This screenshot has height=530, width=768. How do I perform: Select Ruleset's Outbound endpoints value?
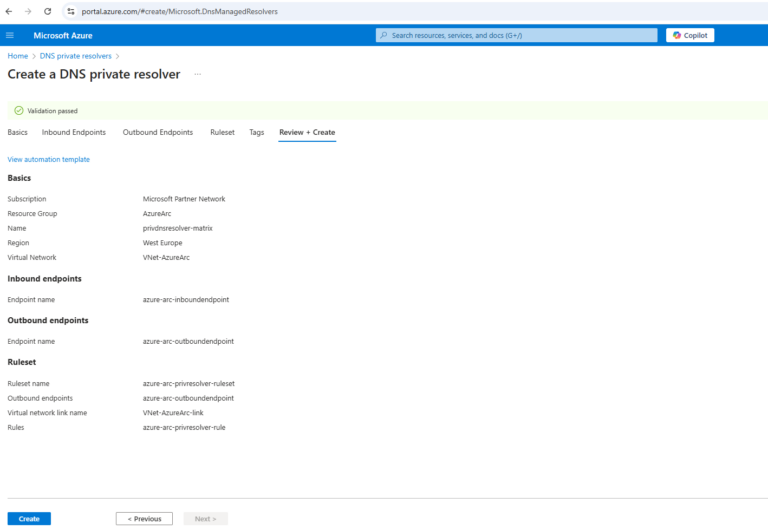point(188,398)
